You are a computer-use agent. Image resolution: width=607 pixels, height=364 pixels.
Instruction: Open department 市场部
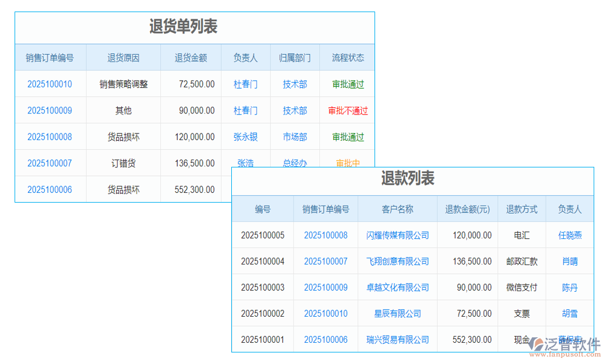click(x=294, y=136)
